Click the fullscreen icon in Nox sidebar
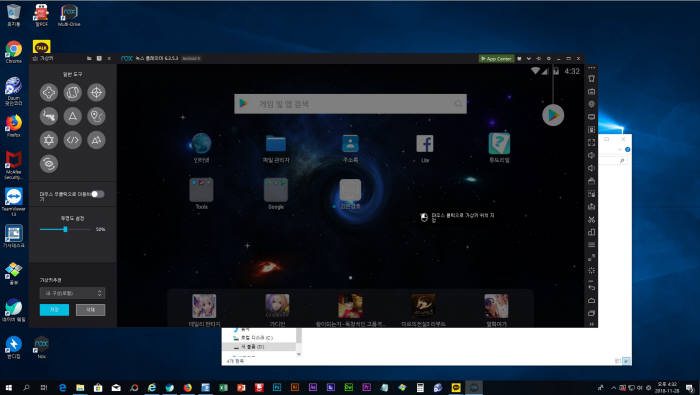 (592, 142)
